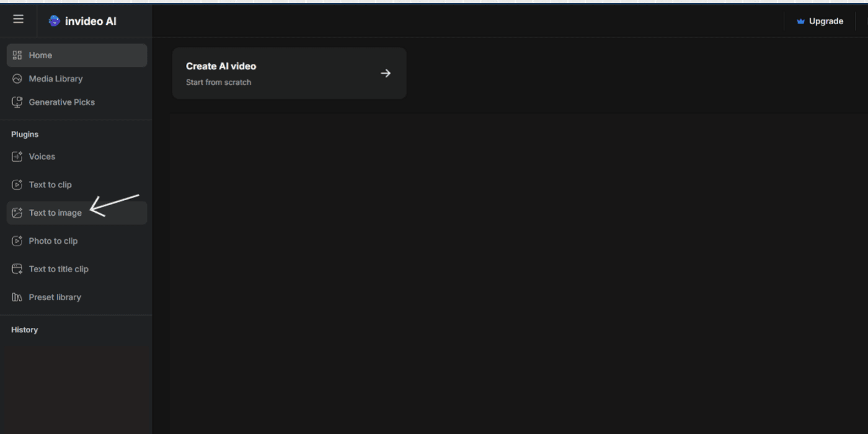Viewport: 868px width, 434px height.
Task: Select the Text to image plugin
Action: point(55,213)
